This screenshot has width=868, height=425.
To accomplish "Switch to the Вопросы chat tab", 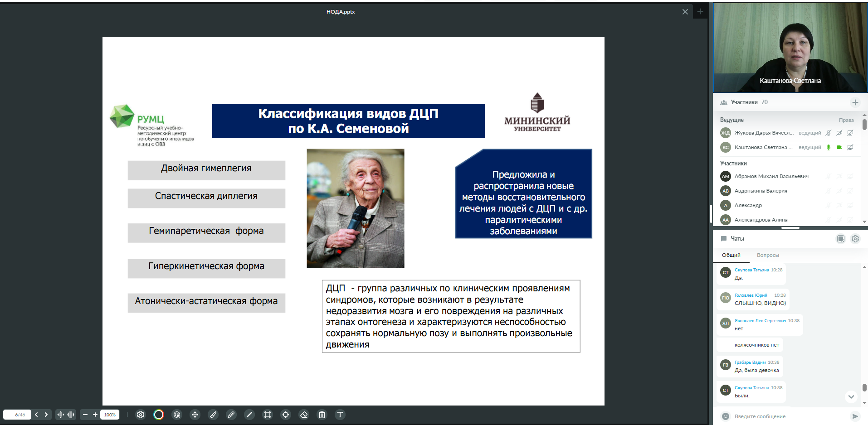I will pyautogui.click(x=768, y=255).
